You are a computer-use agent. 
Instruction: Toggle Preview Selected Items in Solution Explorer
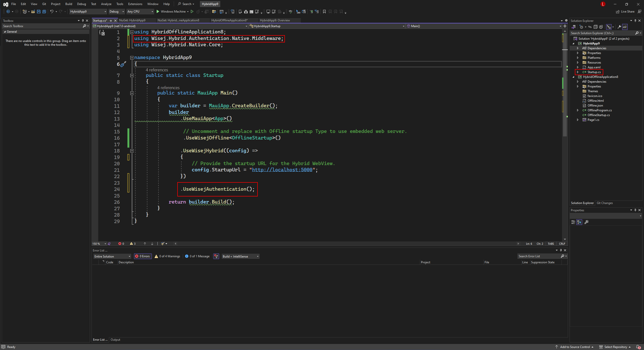(x=625, y=27)
